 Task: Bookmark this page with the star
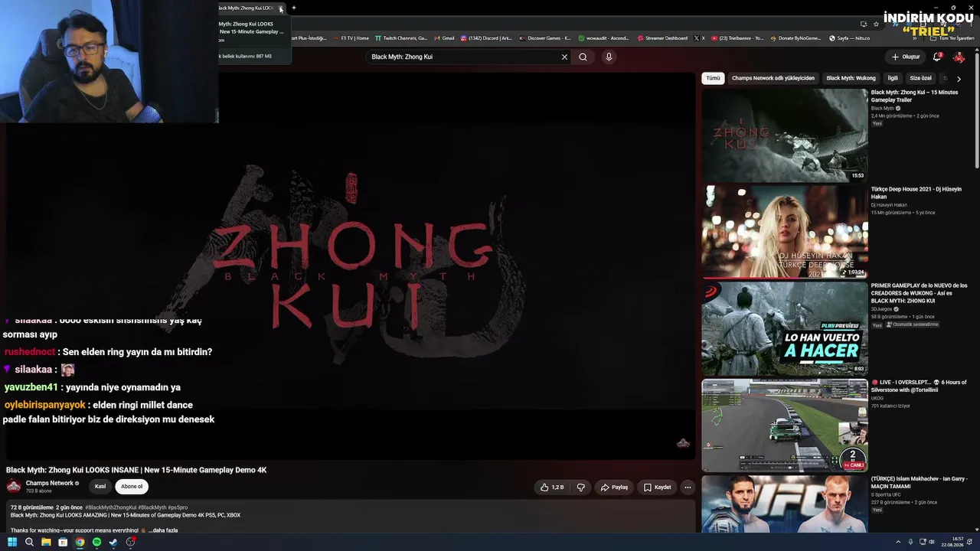click(x=876, y=24)
